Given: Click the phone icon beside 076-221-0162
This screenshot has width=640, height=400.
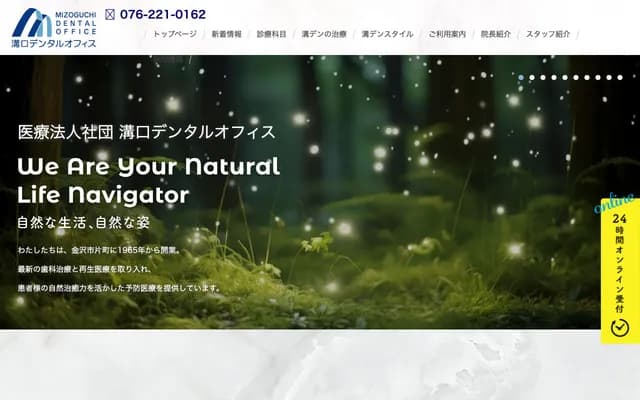Looking at the screenshot, I should pyautogui.click(x=110, y=15).
